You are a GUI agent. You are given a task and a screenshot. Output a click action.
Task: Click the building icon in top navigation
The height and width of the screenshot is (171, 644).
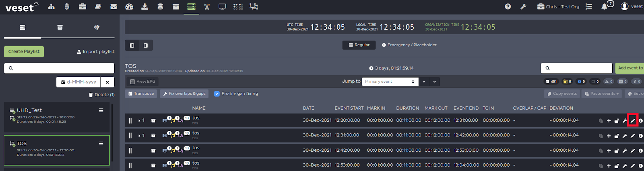(67, 6)
